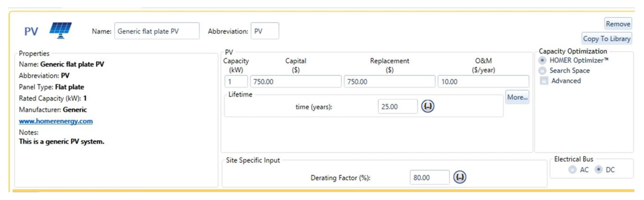Click the Derating Factor input field
The height and width of the screenshot is (200, 644).
tap(429, 178)
